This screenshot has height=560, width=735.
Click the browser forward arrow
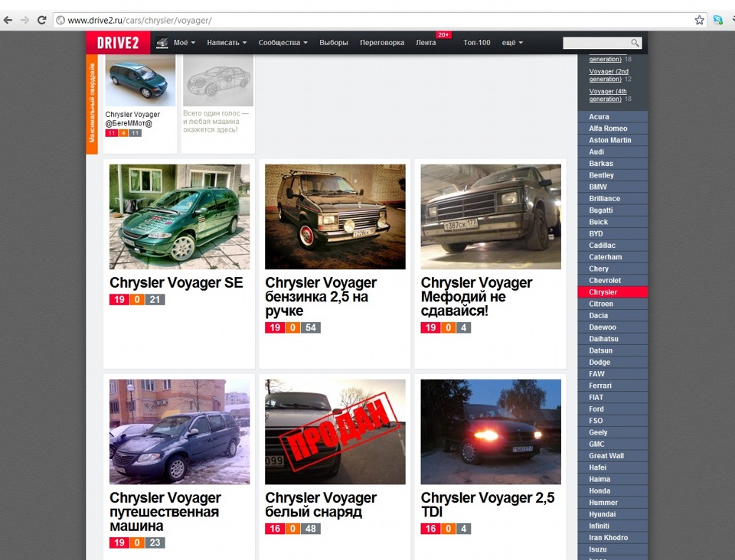pyautogui.click(x=24, y=20)
